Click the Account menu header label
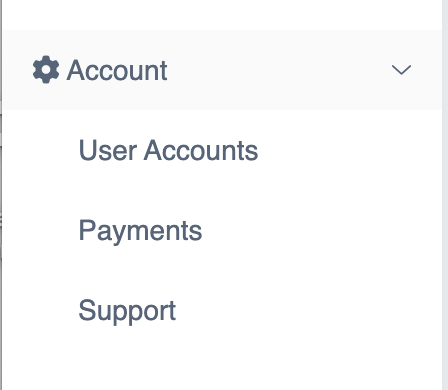Image resolution: width=448 pixels, height=390 pixels. pos(117,70)
